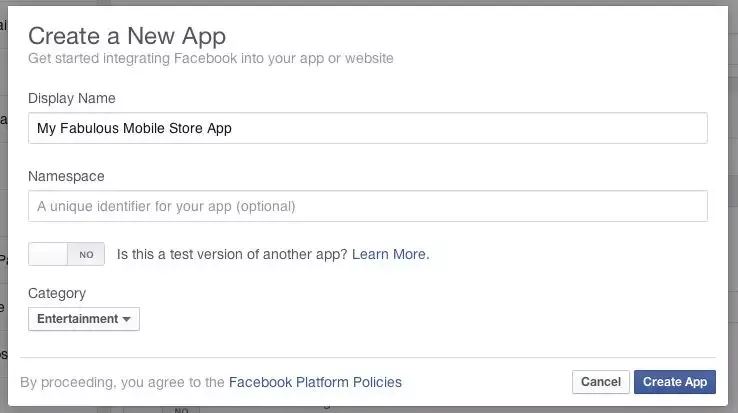Click the dimmed NO switch behind the dialog

coord(180,409)
